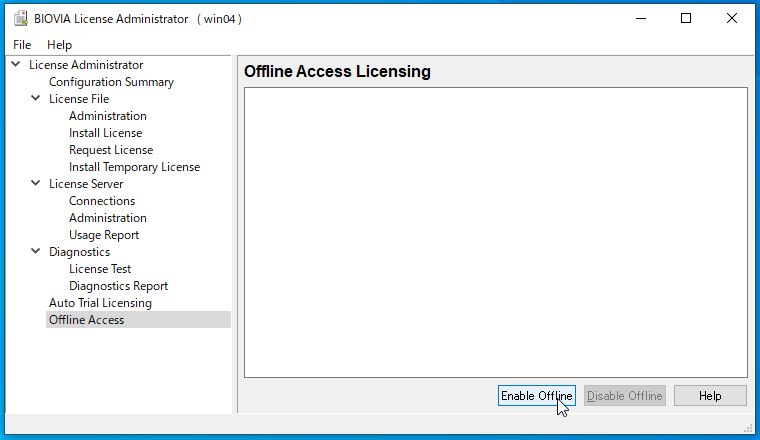Open Auto Trial Licensing page
760x440 pixels.
pyautogui.click(x=100, y=302)
